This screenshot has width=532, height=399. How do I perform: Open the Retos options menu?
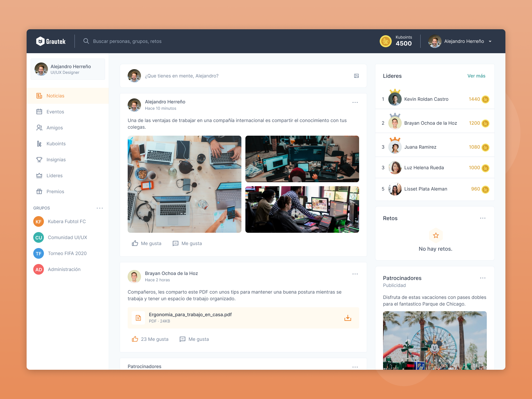483,218
